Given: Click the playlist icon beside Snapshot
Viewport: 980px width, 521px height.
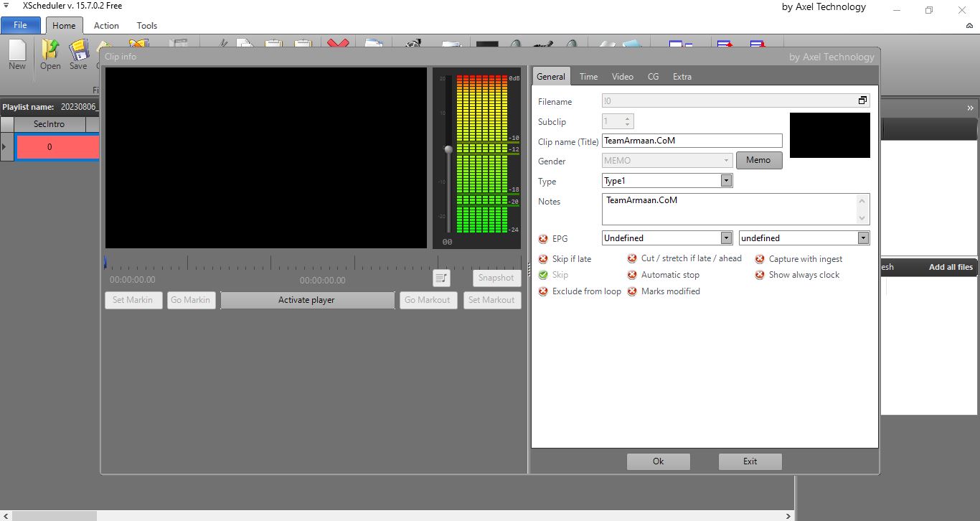Looking at the screenshot, I should click(x=441, y=278).
